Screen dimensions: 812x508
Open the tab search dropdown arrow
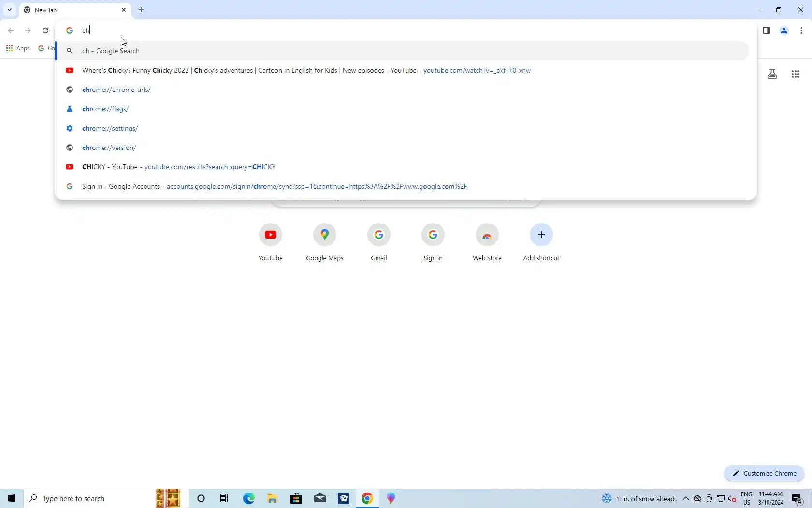(x=10, y=10)
